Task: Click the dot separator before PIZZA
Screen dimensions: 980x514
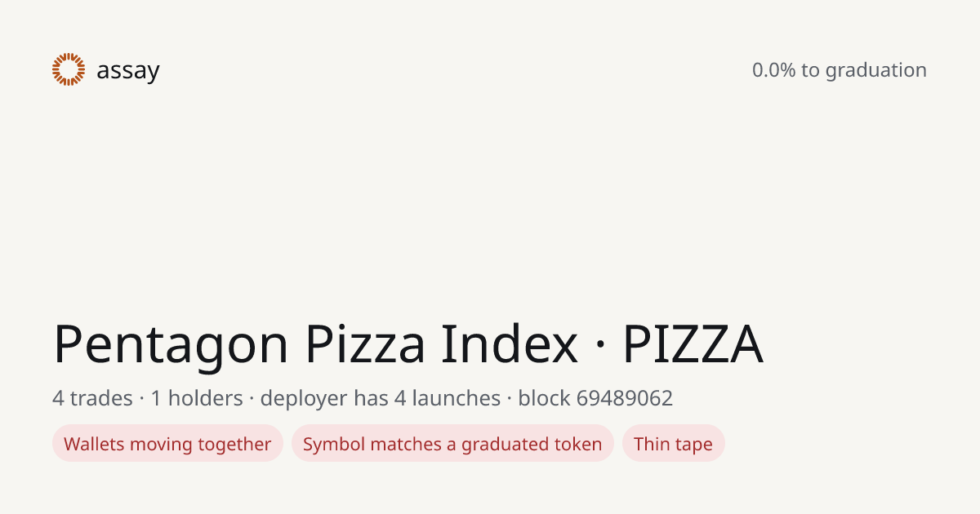Action: tap(600, 346)
